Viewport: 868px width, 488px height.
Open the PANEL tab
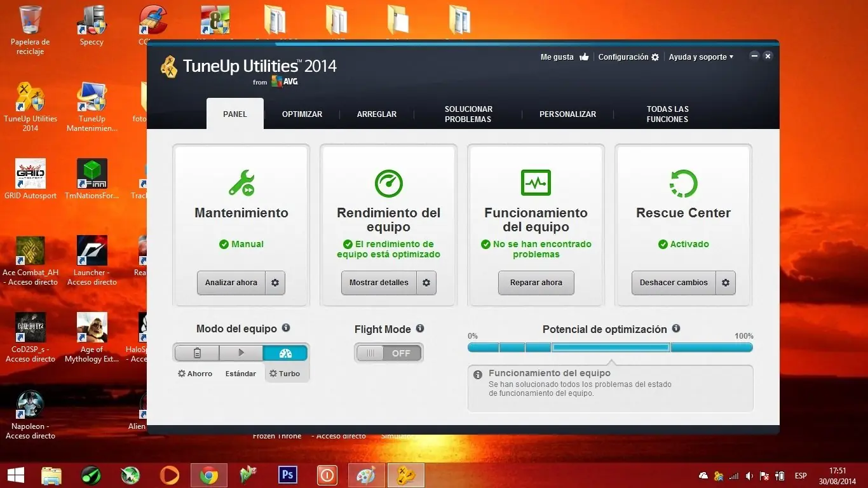click(x=235, y=114)
